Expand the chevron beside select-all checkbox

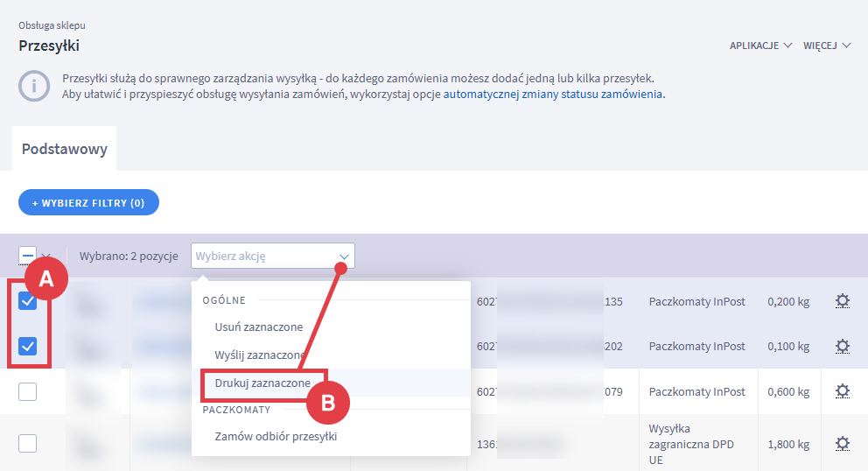pyautogui.click(x=45, y=256)
